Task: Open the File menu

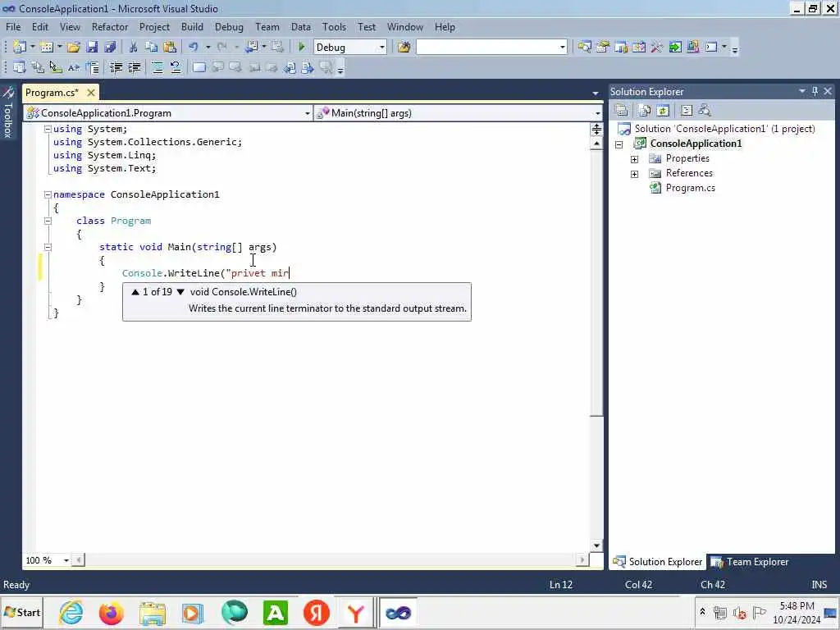Action: pyautogui.click(x=13, y=27)
